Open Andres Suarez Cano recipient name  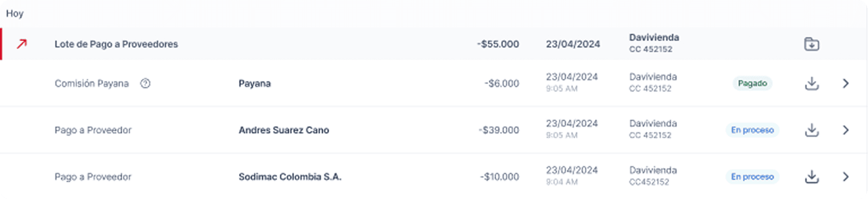284,130
